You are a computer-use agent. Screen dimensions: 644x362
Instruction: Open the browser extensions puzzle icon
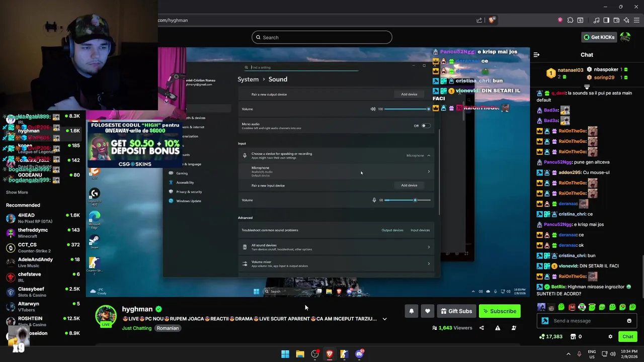point(570,20)
